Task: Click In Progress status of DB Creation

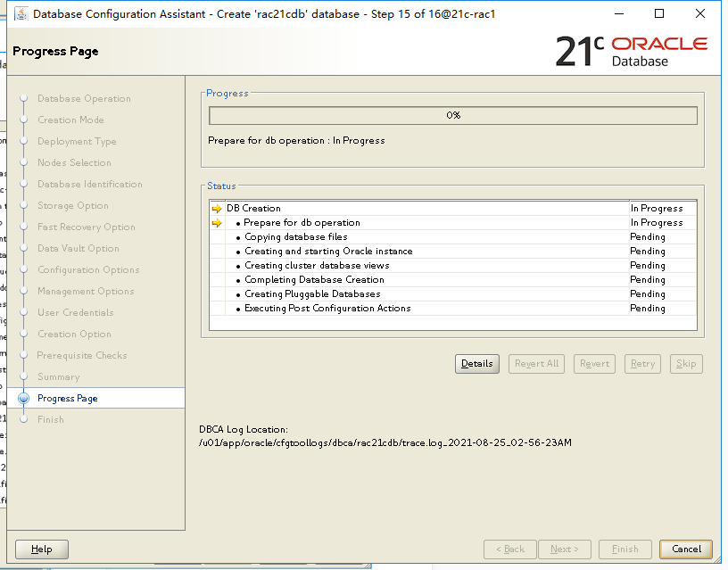Action: tap(657, 209)
